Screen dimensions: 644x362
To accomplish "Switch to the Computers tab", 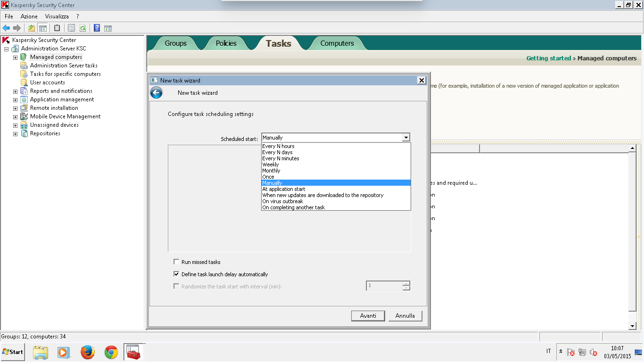I will [337, 43].
